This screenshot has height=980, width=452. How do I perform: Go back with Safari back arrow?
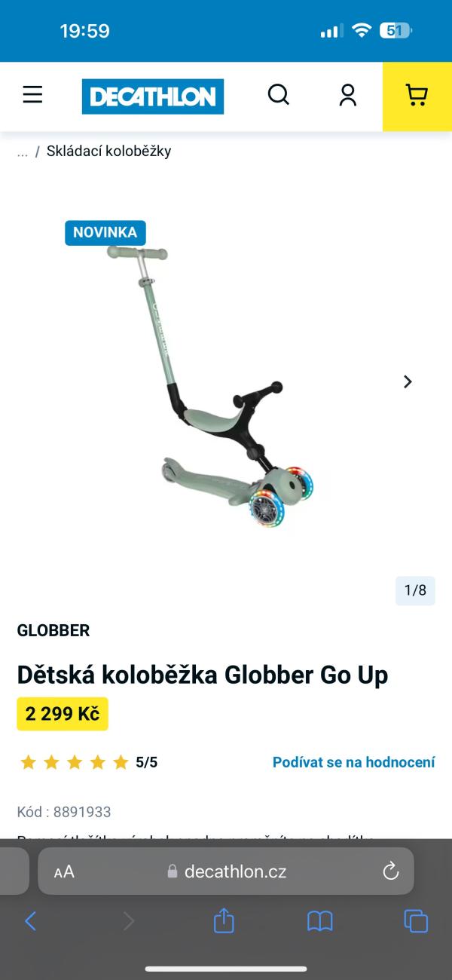[x=31, y=920]
